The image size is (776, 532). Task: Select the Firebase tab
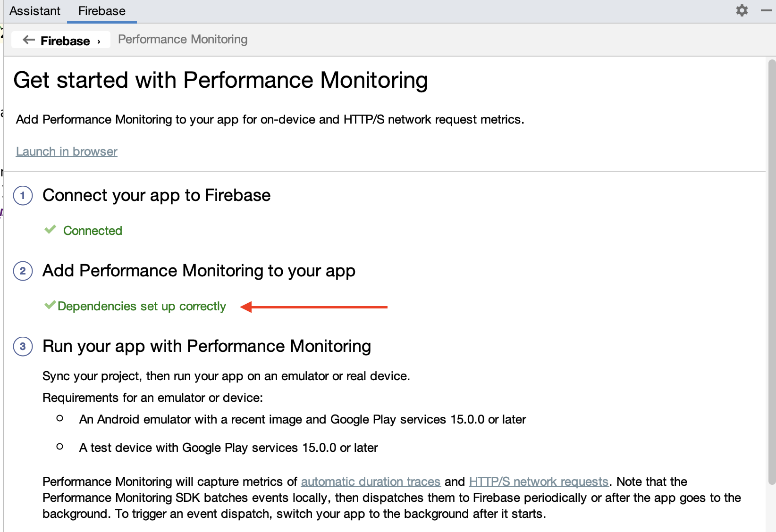click(101, 10)
